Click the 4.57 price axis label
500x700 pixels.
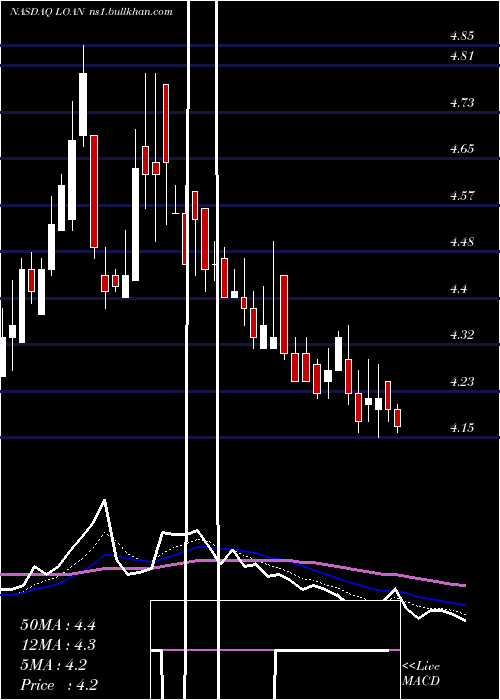462,196
